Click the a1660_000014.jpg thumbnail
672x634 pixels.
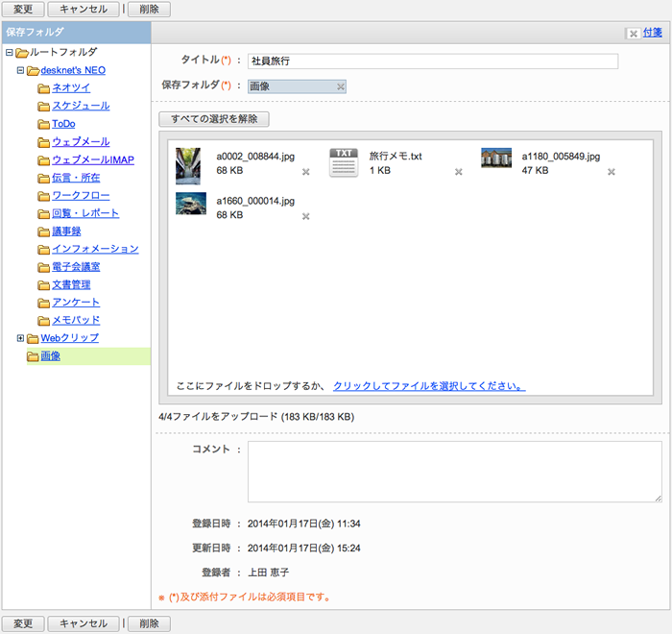click(x=191, y=204)
